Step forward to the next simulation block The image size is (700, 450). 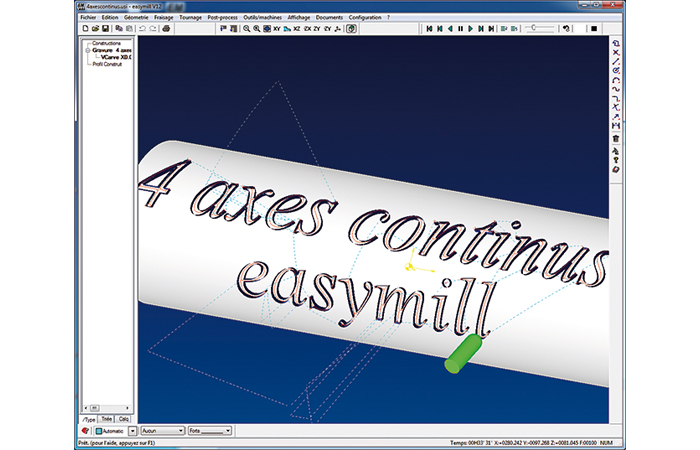tap(481, 29)
